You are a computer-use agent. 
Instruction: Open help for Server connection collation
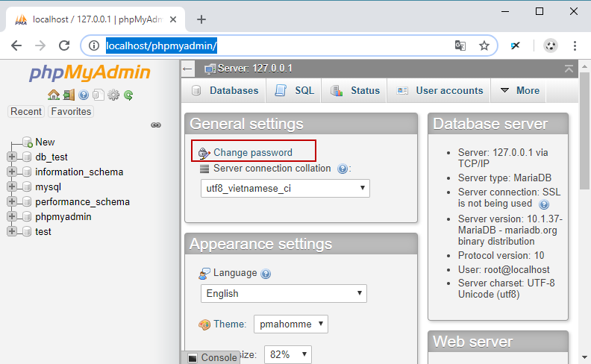click(343, 169)
